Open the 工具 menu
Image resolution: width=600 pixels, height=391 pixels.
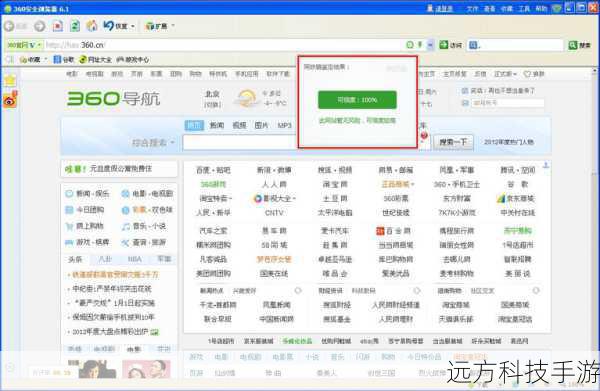[x=524, y=8]
